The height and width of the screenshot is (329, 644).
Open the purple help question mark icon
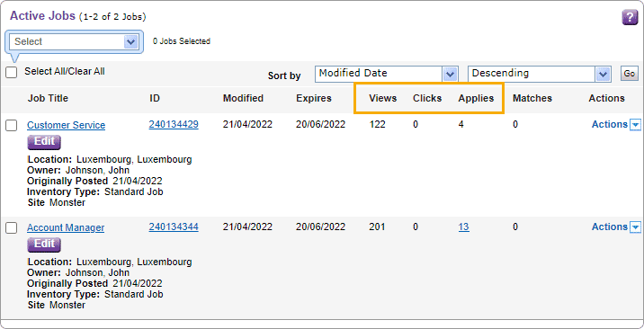pyautogui.click(x=630, y=18)
